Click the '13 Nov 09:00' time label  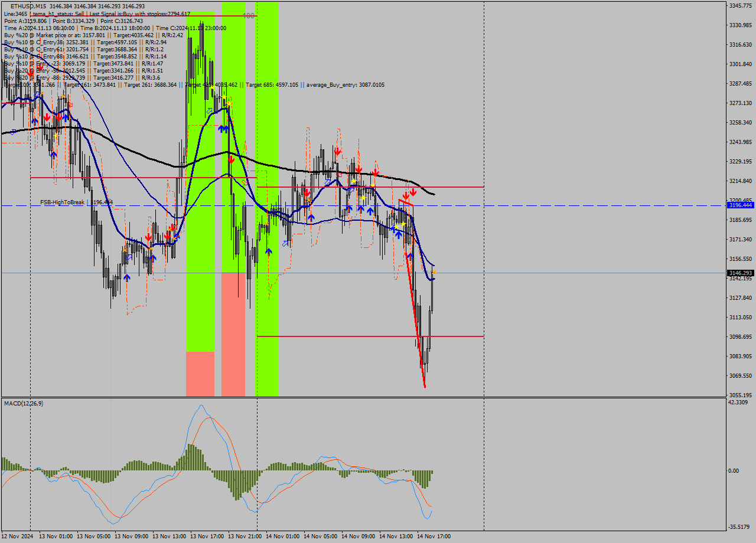point(131,537)
